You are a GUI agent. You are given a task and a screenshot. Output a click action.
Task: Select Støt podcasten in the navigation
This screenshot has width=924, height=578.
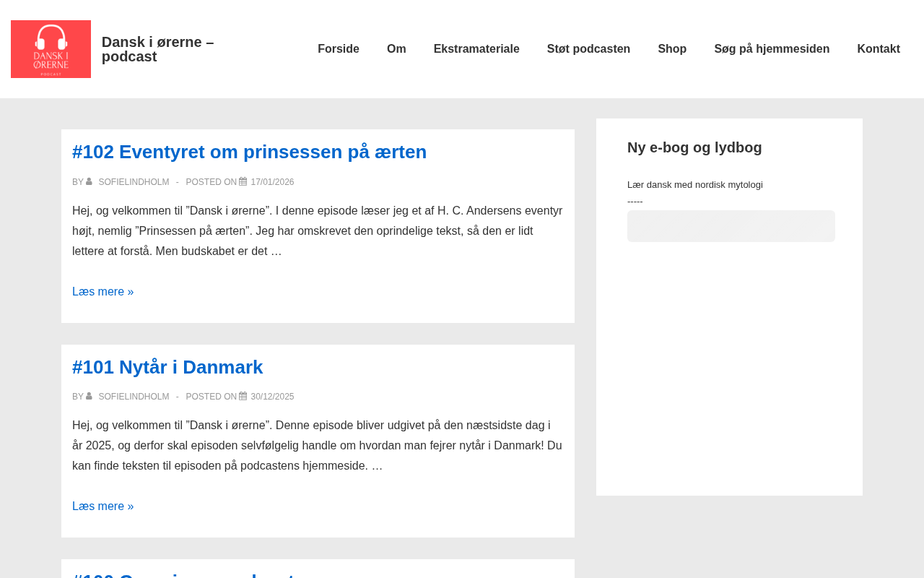(588, 49)
